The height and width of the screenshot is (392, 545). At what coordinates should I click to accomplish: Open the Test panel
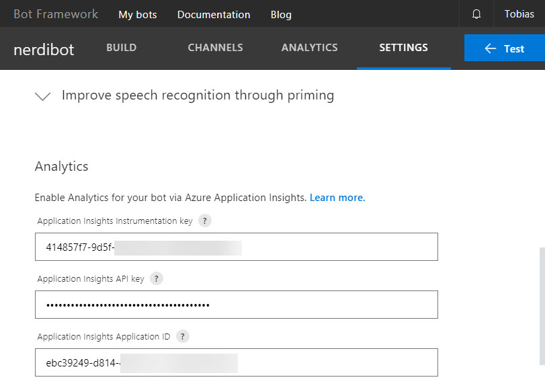click(505, 48)
